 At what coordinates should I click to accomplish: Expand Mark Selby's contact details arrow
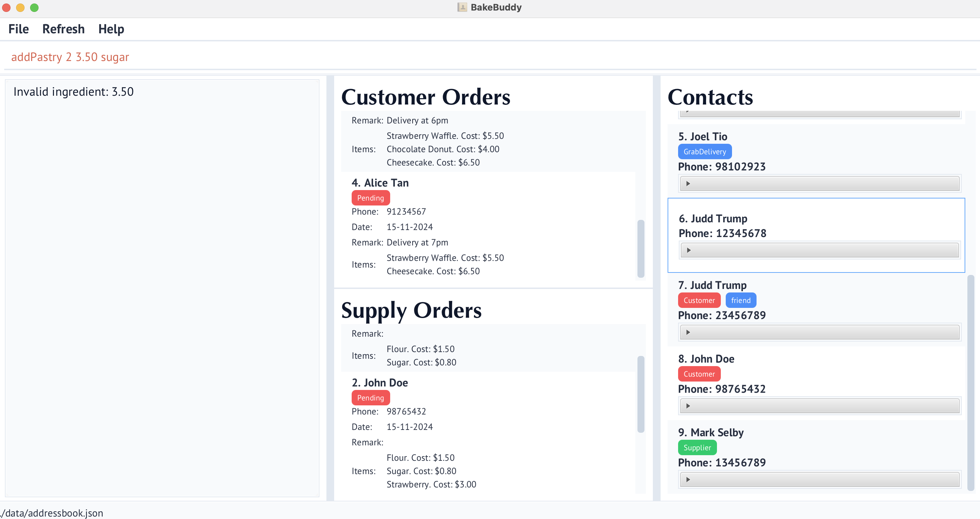(688, 479)
